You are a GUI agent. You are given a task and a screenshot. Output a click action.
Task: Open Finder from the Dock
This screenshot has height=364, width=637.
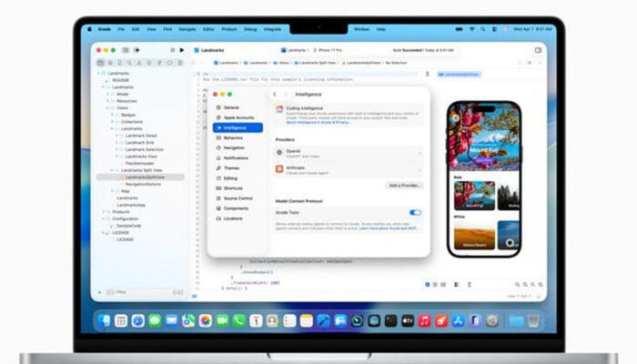tap(104, 320)
